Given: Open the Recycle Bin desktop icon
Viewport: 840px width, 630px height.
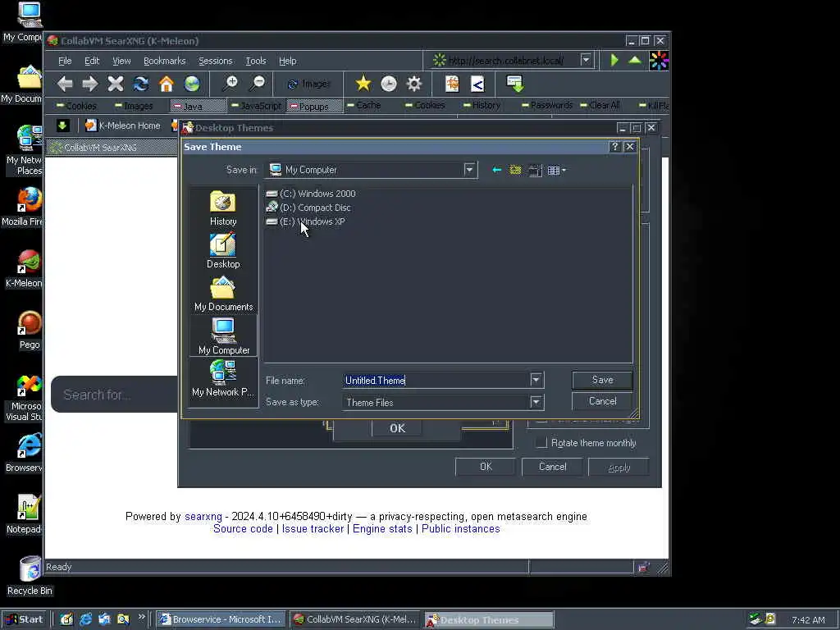Looking at the screenshot, I should click(x=30, y=577).
